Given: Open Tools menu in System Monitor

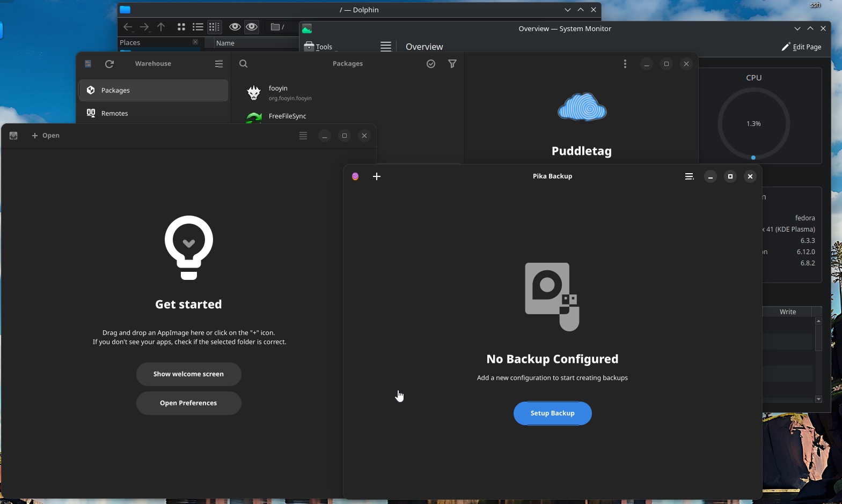Looking at the screenshot, I should tap(318, 47).
